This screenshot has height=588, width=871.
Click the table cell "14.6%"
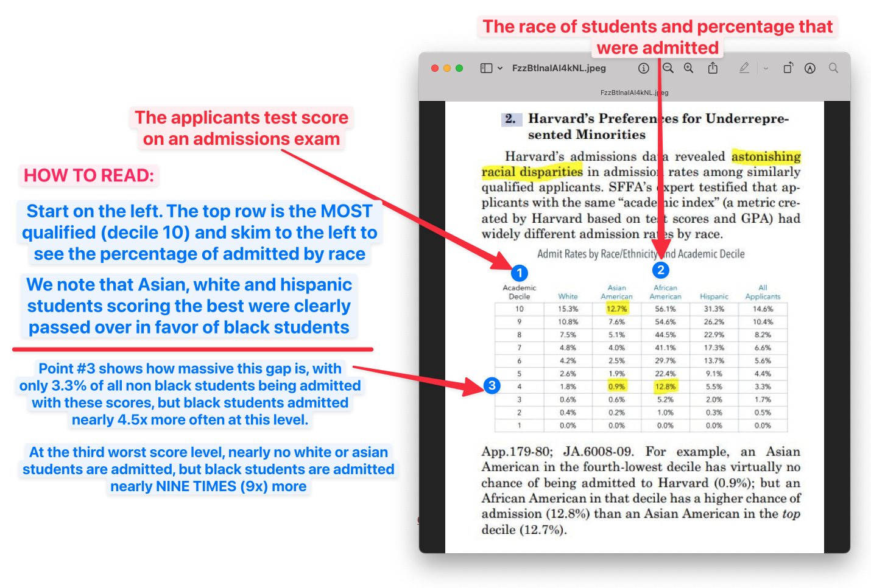point(763,309)
